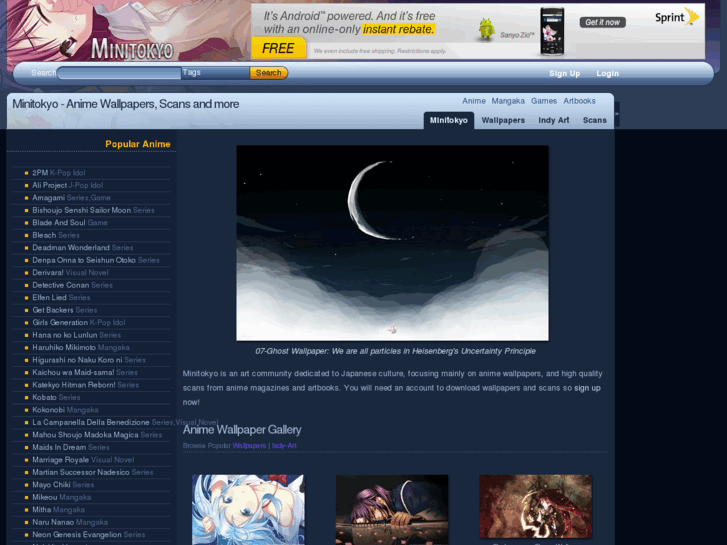727x545 pixels.
Task: Open Detective Conan entry
Action: pyautogui.click(x=61, y=285)
